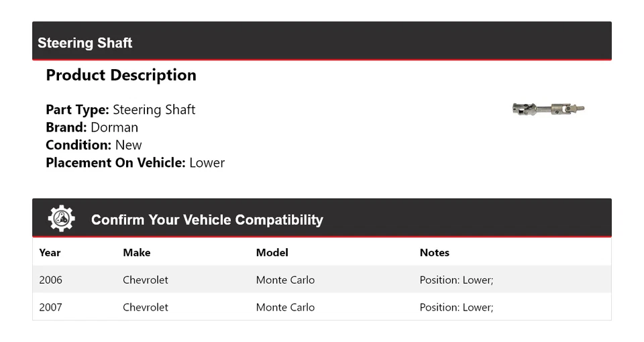Select the 2007 year cell
The image size is (644, 342).
click(x=50, y=307)
